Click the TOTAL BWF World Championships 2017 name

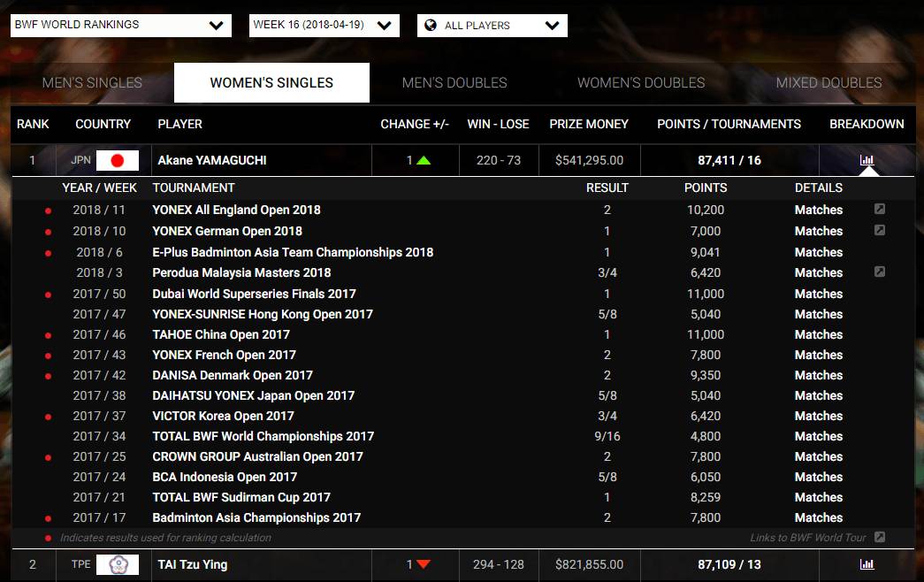pos(263,436)
